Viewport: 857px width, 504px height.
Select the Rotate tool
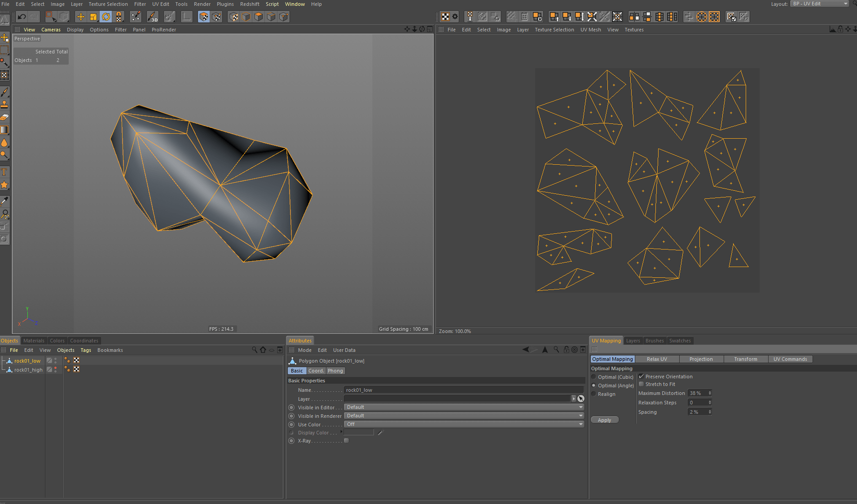point(106,17)
